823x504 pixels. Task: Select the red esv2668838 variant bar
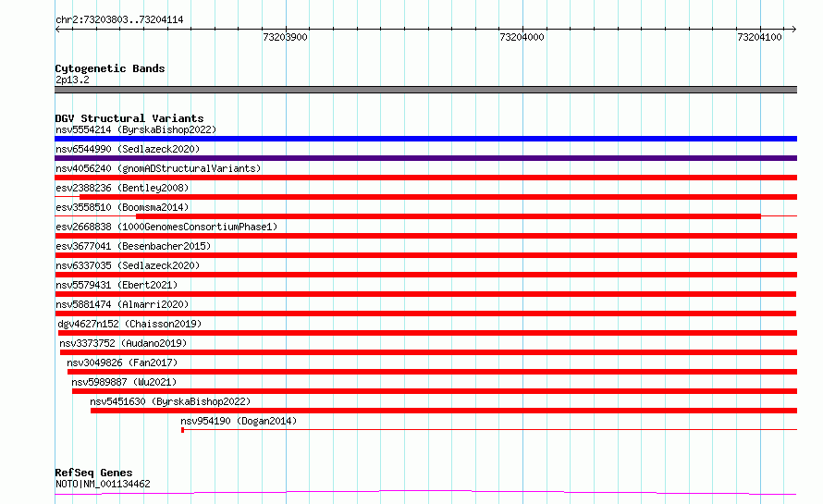[x=425, y=236]
